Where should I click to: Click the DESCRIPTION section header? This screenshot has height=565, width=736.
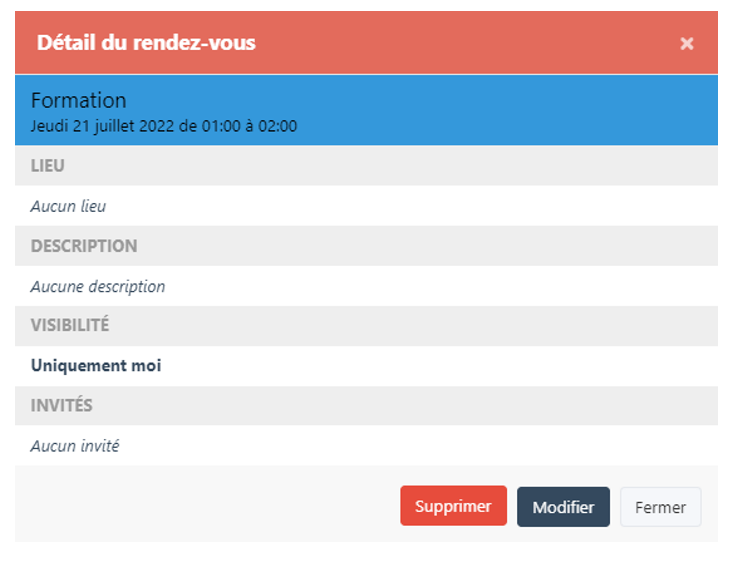[84, 246]
